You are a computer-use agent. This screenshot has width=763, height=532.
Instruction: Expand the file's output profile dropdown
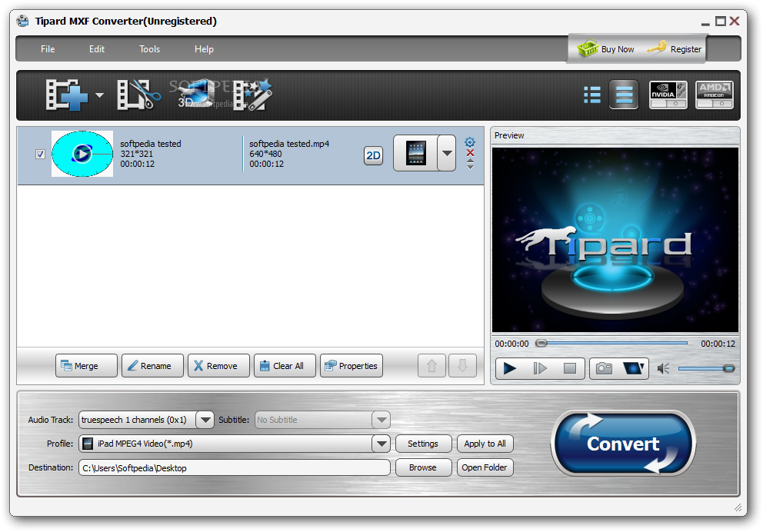point(447,153)
